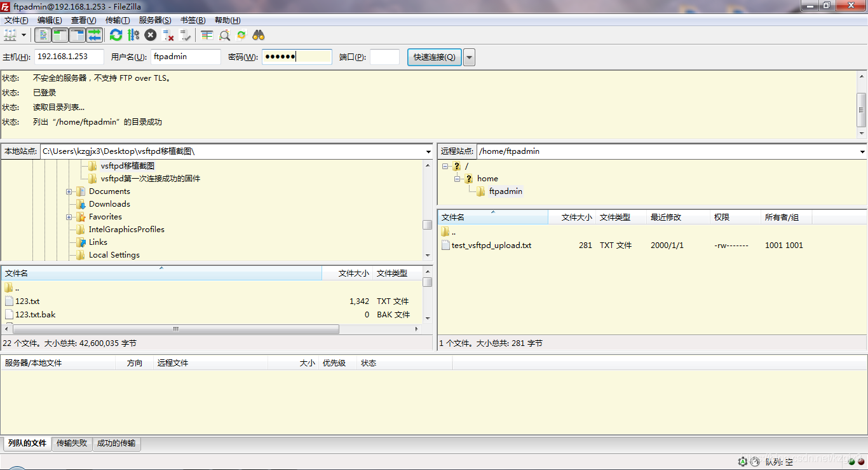Open the 传输(T) menu
Image resolution: width=868 pixels, height=470 pixels.
pos(118,20)
